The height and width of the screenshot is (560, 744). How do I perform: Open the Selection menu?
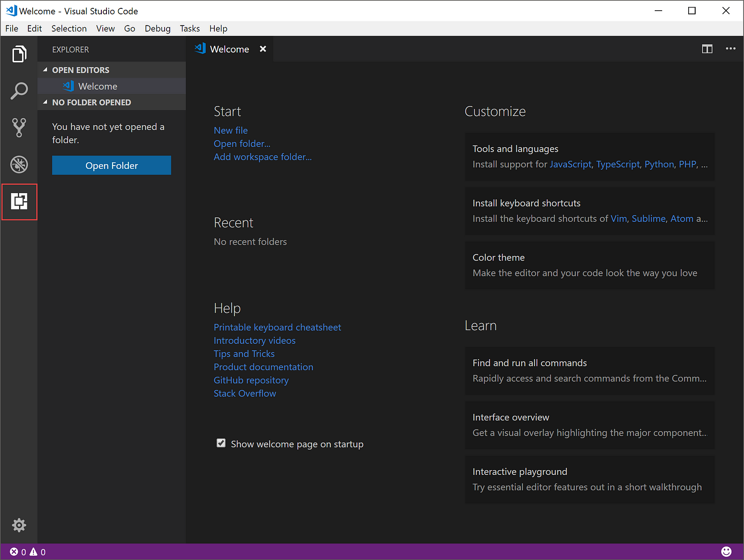click(x=69, y=28)
